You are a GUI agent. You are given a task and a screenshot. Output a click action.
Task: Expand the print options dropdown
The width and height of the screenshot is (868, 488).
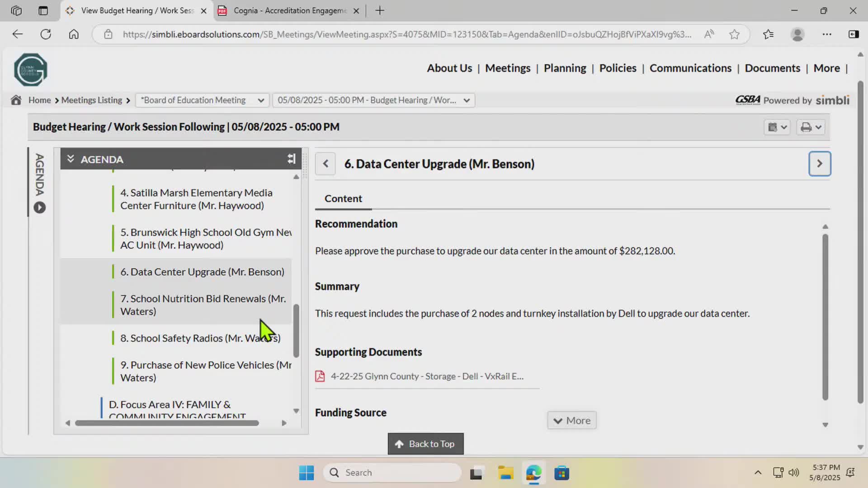coord(811,127)
